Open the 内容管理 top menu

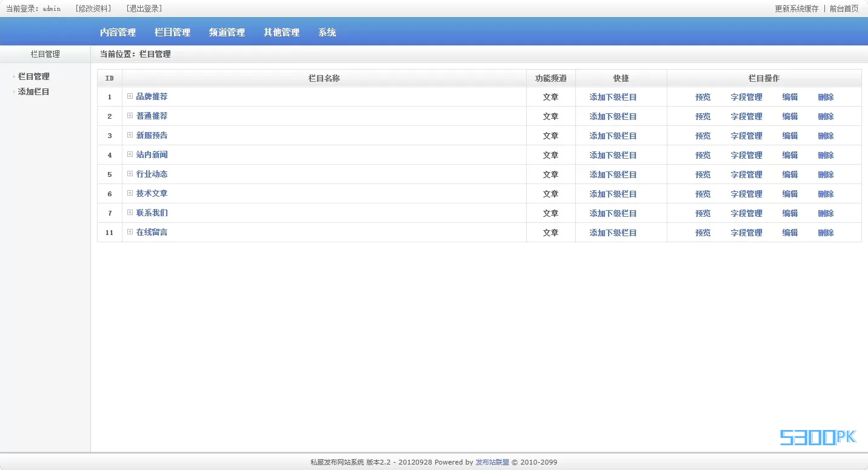118,33
